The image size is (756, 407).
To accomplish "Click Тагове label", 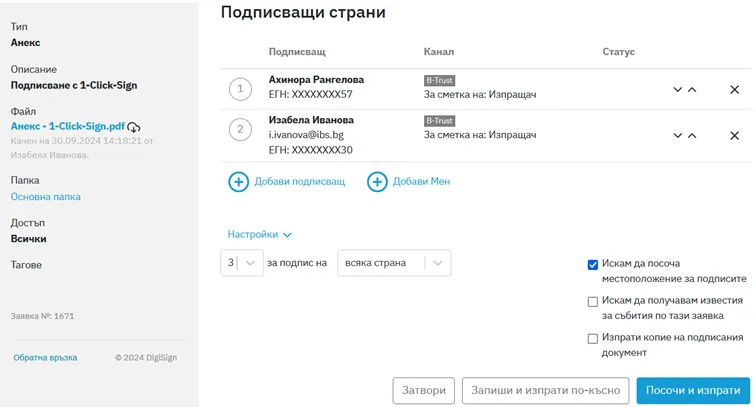I will click(26, 265).
